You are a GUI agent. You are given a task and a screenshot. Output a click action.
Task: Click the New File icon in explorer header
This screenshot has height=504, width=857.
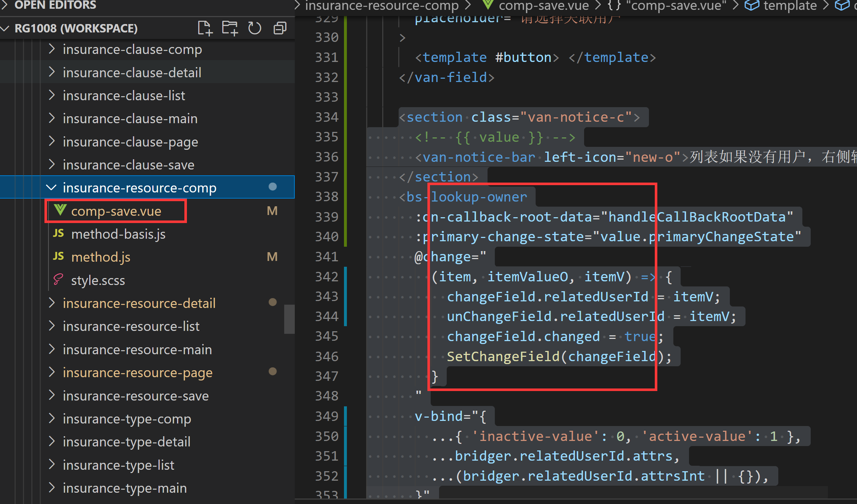point(205,28)
